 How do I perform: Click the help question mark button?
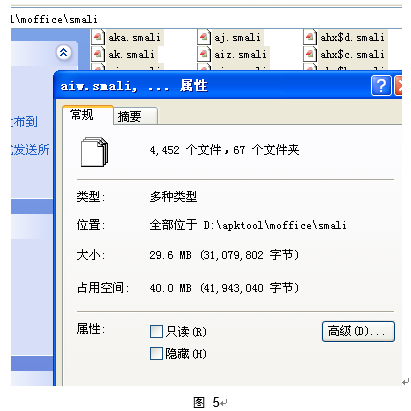pos(381,86)
